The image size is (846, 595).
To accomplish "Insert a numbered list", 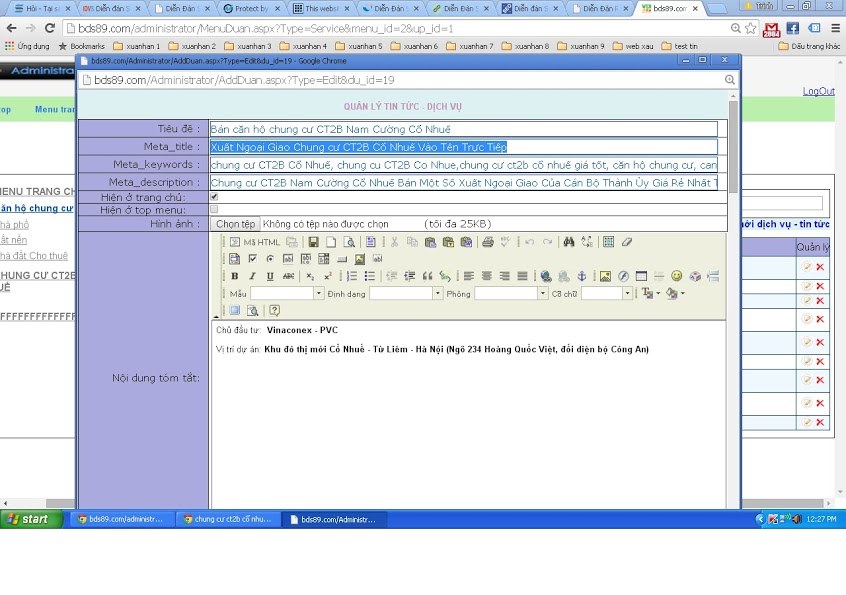I will click(352, 276).
